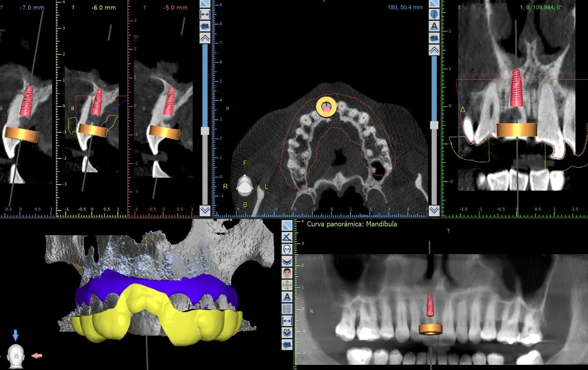Click the crosshair target icon in panoramic toolbar

(x=287, y=285)
